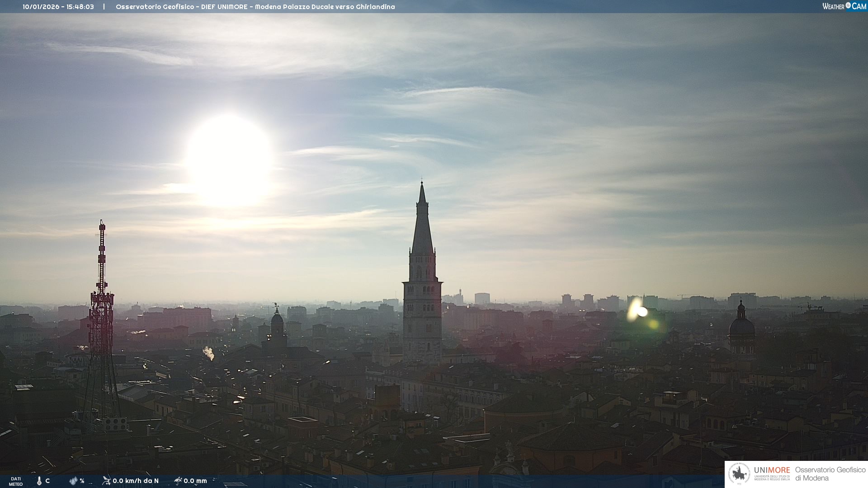Click the 0.0 mm rainfall reading
The image size is (868, 488).
click(195, 481)
